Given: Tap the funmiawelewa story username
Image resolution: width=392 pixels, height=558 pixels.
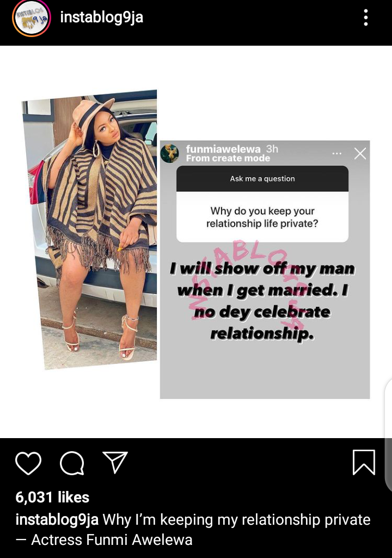Looking at the screenshot, I should [223, 149].
